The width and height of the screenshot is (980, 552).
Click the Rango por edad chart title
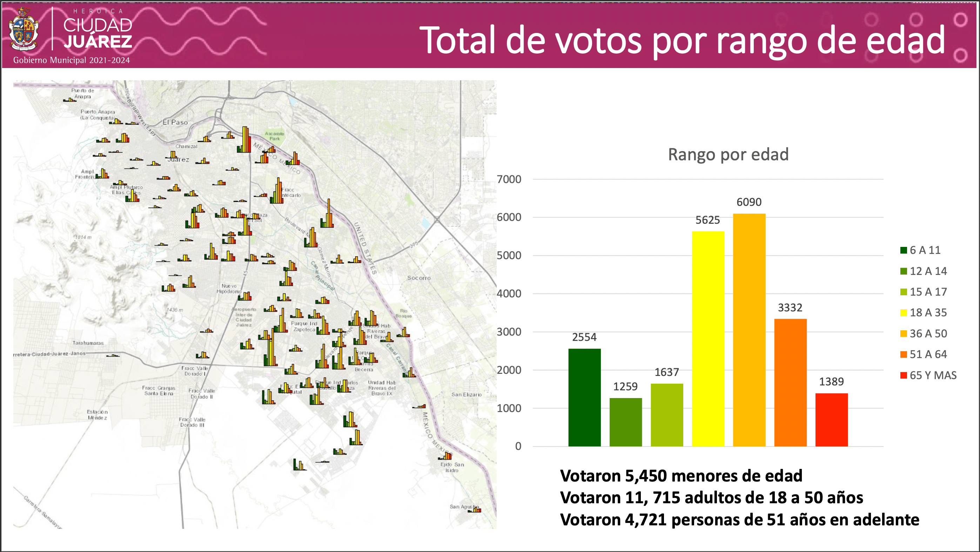point(728,154)
